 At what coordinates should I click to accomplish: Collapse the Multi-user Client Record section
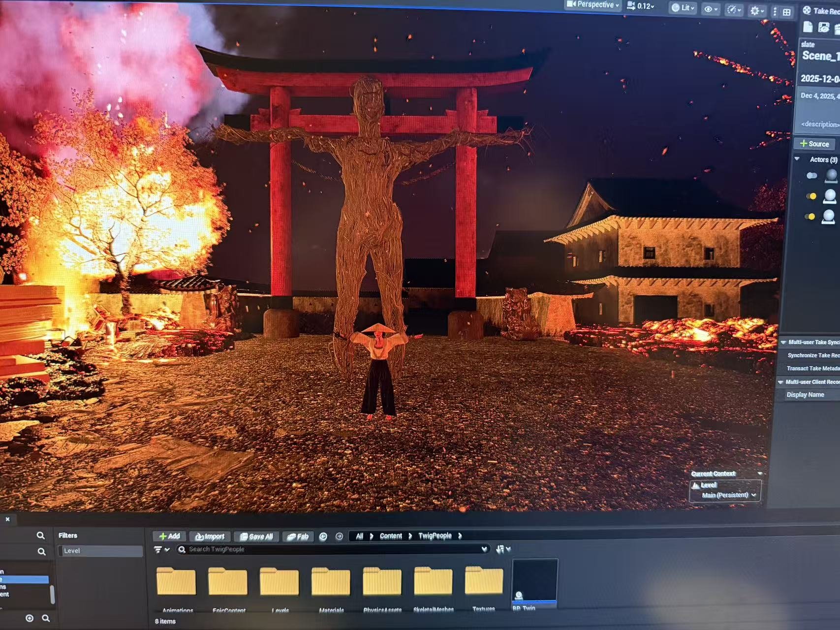point(780,382)
